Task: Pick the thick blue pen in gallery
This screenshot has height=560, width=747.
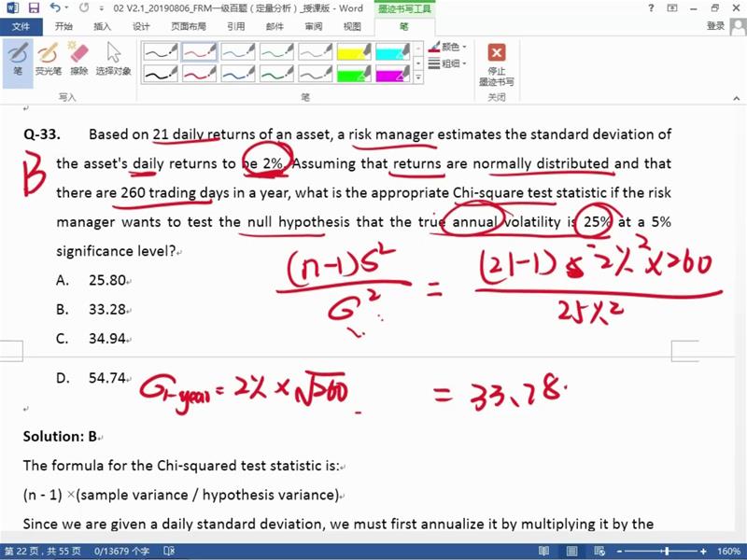Action: pos(238,74)
